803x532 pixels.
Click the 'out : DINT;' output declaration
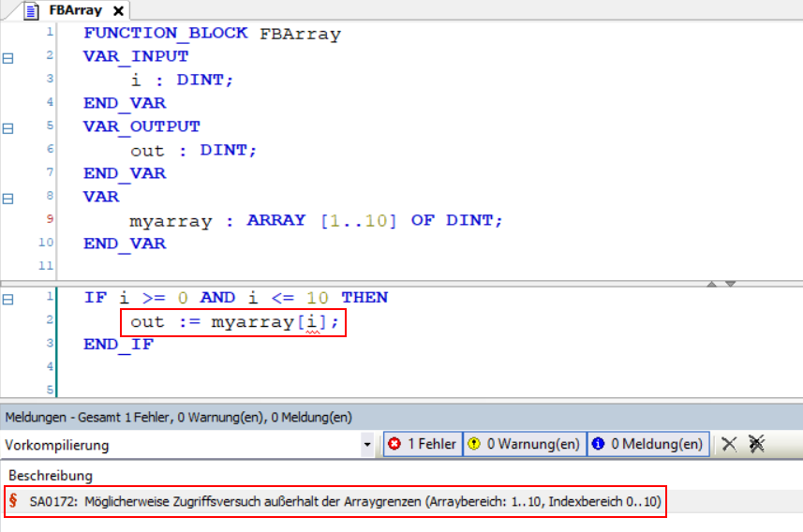[x=193, y=151]
